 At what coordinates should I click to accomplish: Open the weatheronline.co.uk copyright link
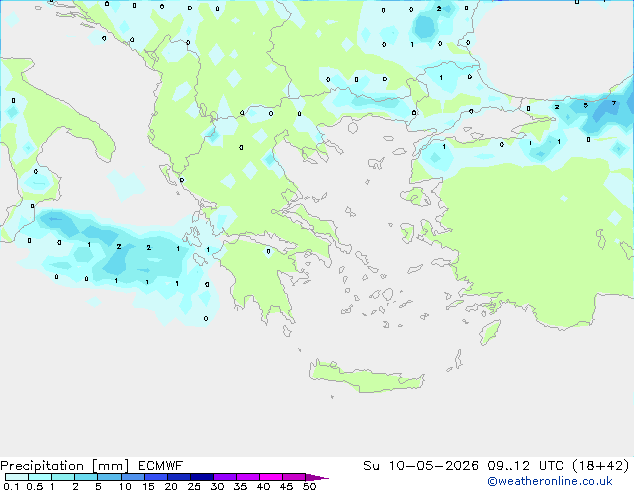(x=550, y=481)
